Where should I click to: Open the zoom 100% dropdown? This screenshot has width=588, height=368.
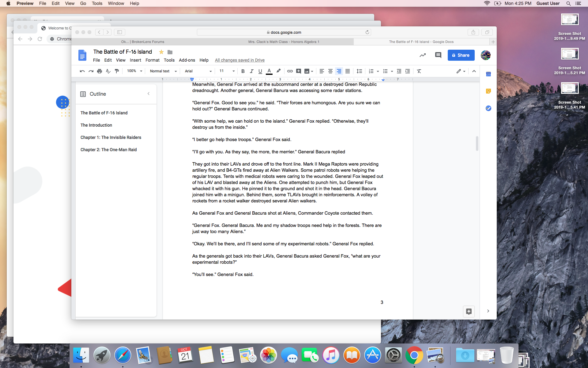[x=135, y=71]
